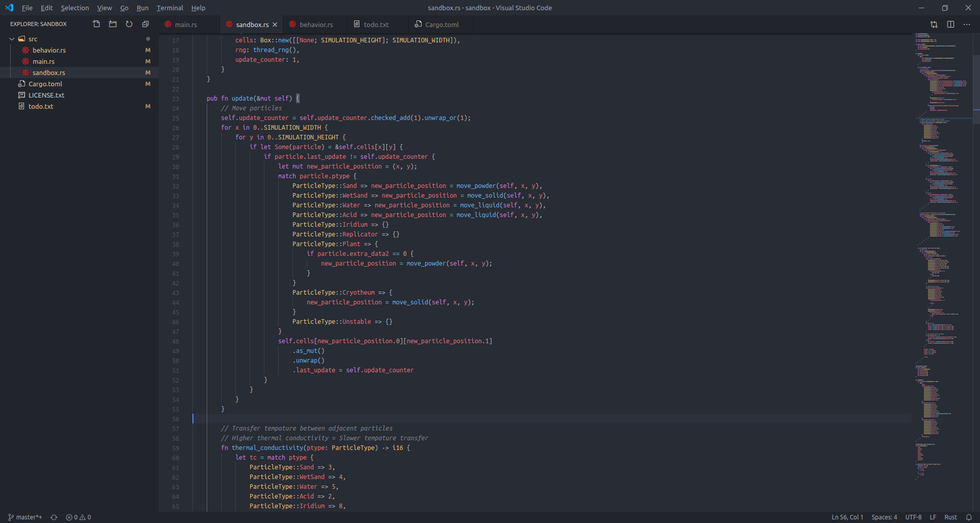Split the editor to the right

tap(950, 24)
